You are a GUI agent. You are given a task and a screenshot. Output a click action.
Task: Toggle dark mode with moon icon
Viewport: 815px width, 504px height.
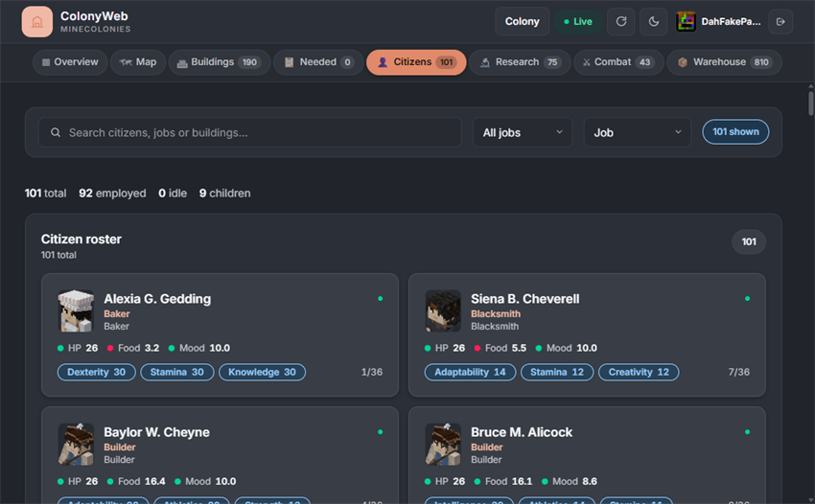(x=653, y=21)
